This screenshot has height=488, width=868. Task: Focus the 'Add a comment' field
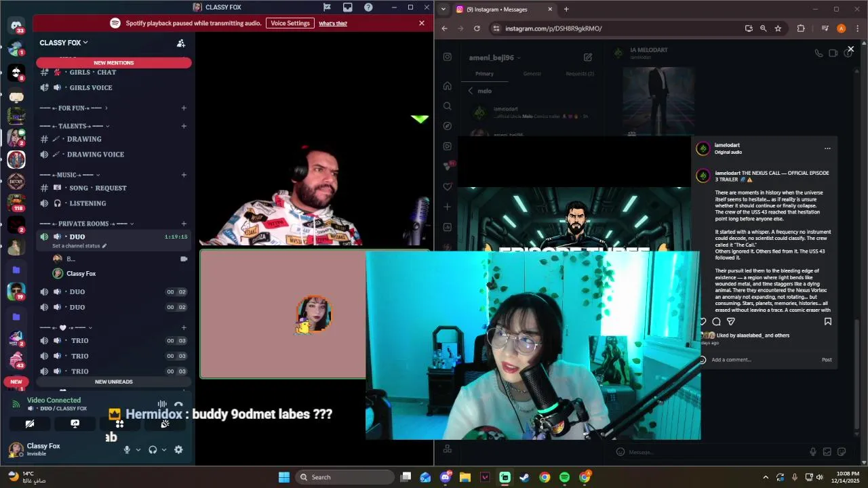(763, 360)
